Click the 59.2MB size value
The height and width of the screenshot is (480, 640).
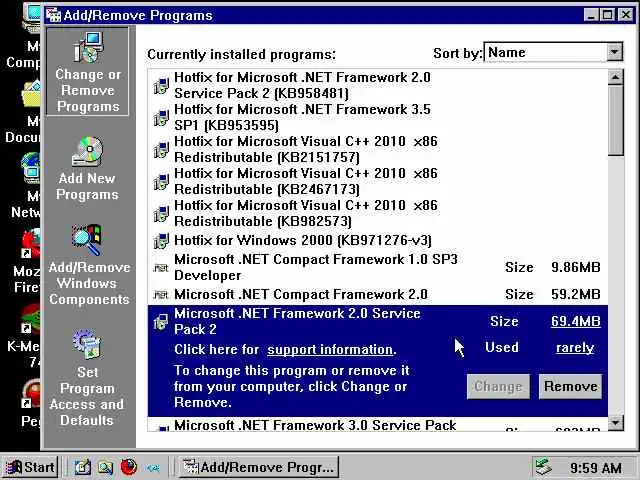576,294
